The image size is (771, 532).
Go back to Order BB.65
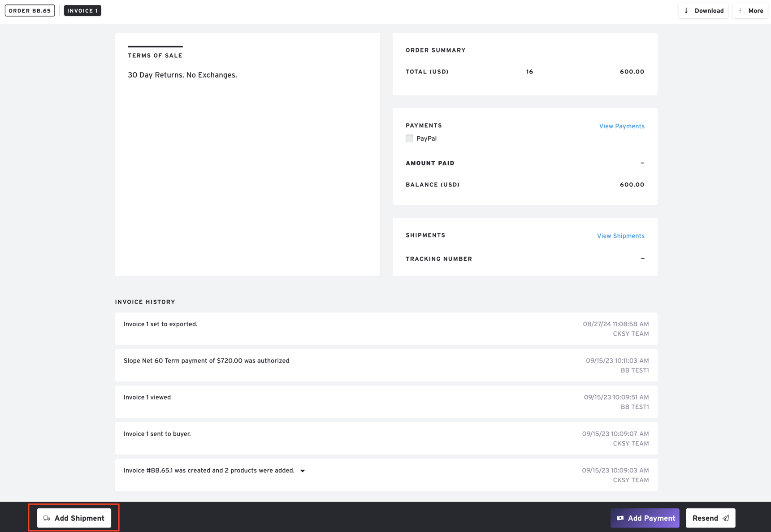[x=30, y=10]
